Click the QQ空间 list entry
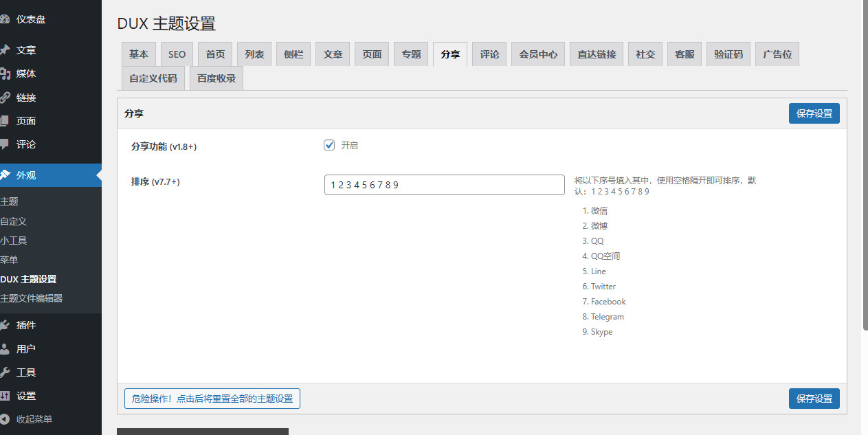 [x=605, y=256]
